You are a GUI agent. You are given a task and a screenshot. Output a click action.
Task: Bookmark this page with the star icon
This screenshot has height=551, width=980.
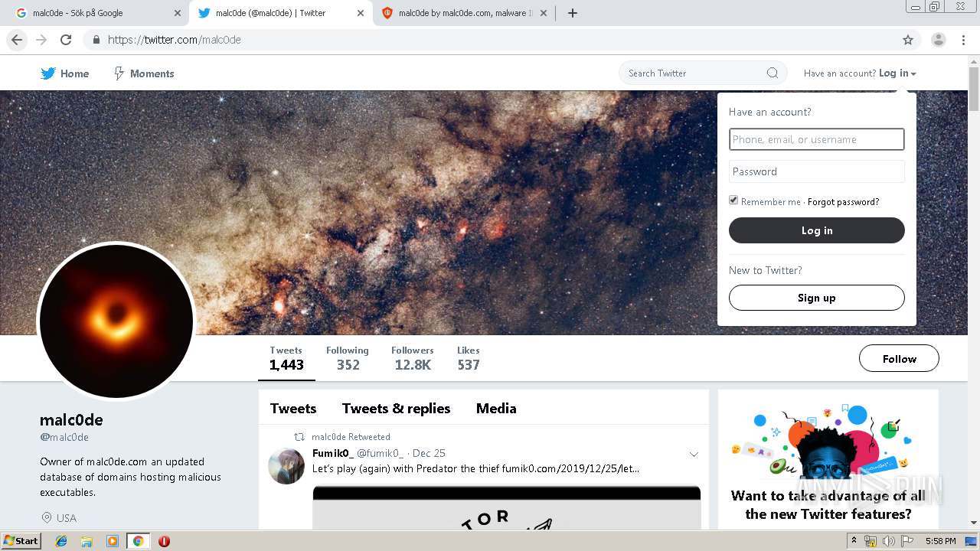908,40
